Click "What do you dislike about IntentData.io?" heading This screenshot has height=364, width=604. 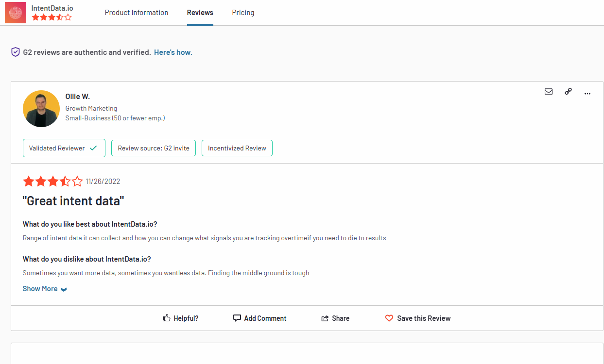pyautogui.click(x=87, y=259)
